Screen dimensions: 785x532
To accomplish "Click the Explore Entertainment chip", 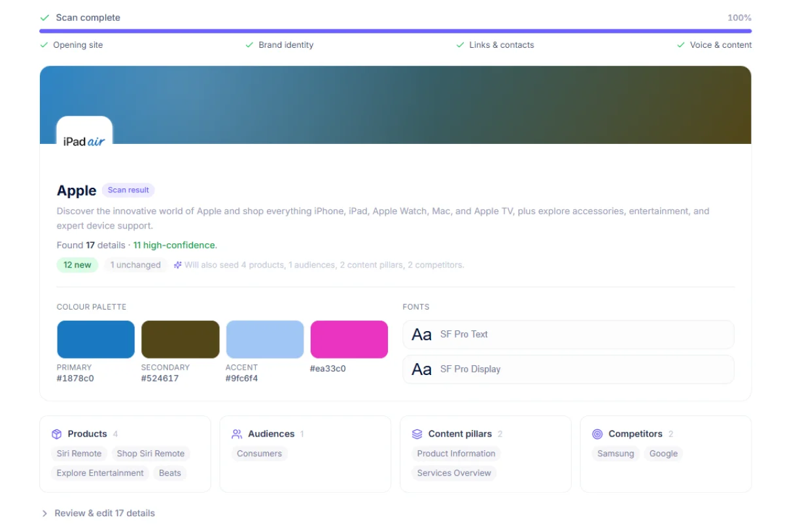I will coord(100,473).
